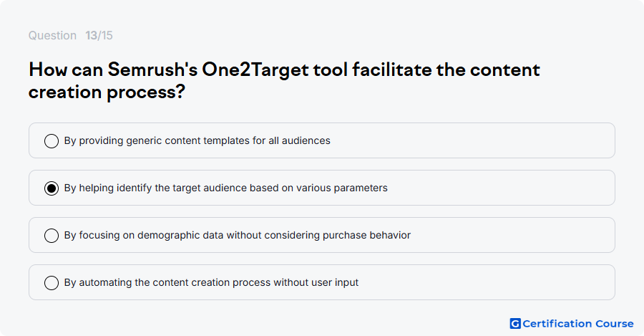This screenshot has height=336, width=644.
Task: Click the blue G logo icon
Action: tap(515, 324)
